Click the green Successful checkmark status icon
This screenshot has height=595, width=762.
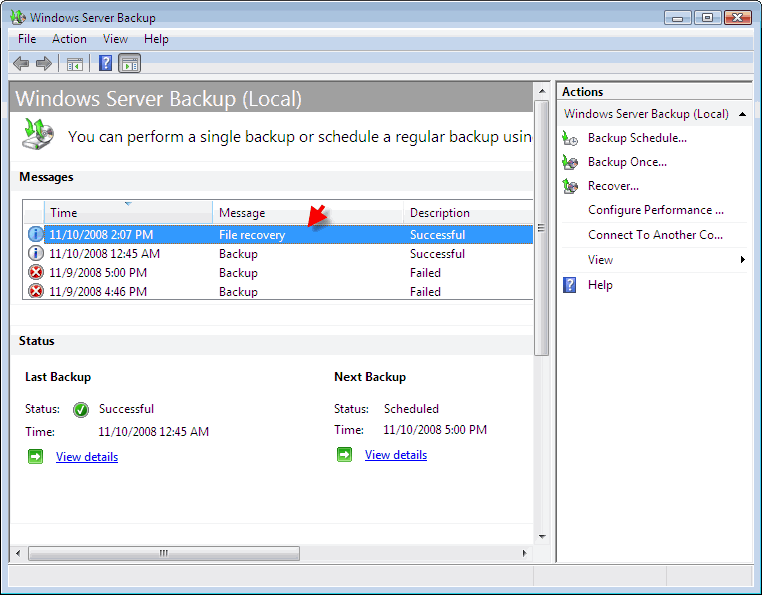coord(81,410)
